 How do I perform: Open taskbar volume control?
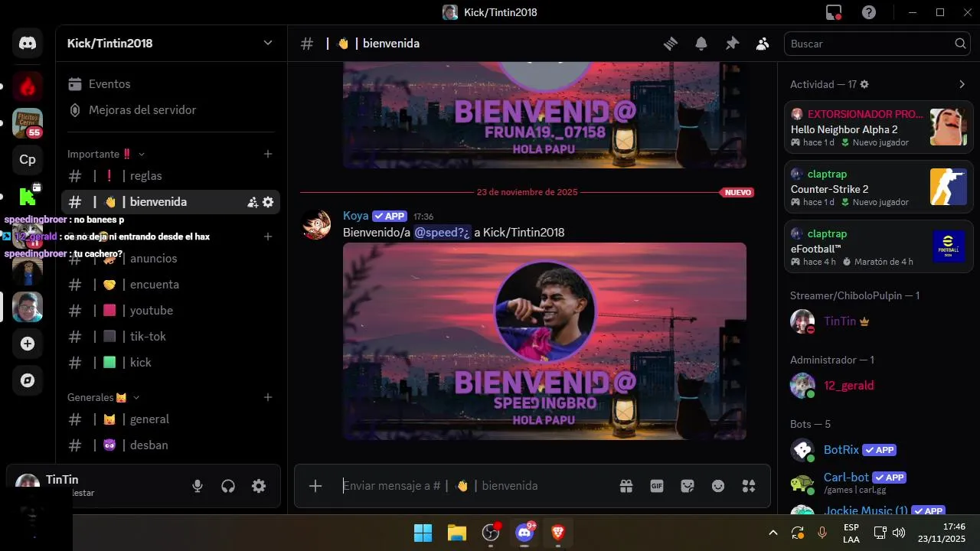click(x=899, y=533)
